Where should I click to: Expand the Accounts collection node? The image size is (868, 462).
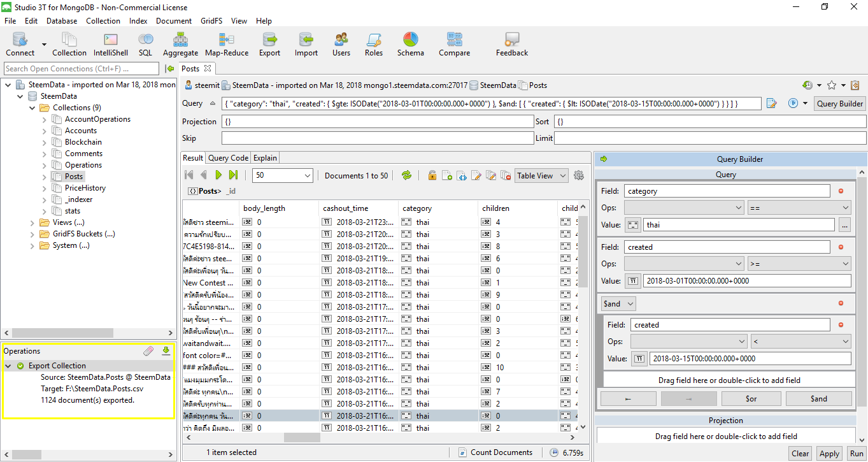[45, 131]
